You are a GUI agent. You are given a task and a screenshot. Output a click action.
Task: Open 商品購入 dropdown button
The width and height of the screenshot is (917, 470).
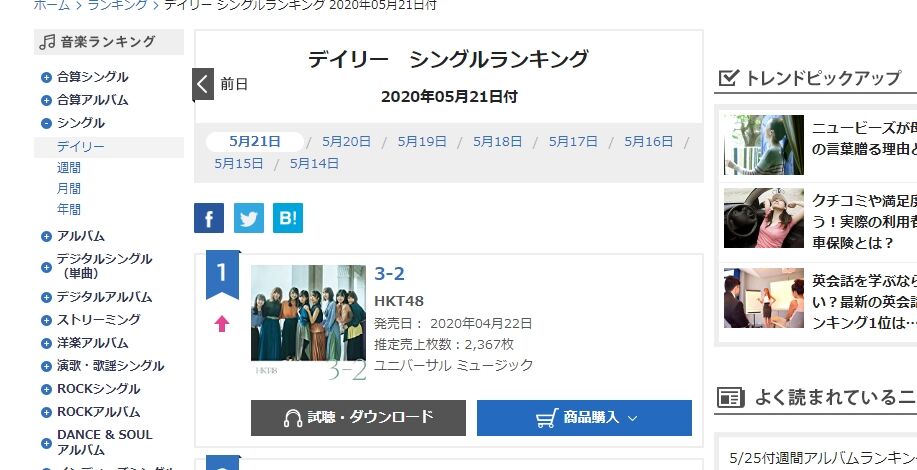click(584, 418)
